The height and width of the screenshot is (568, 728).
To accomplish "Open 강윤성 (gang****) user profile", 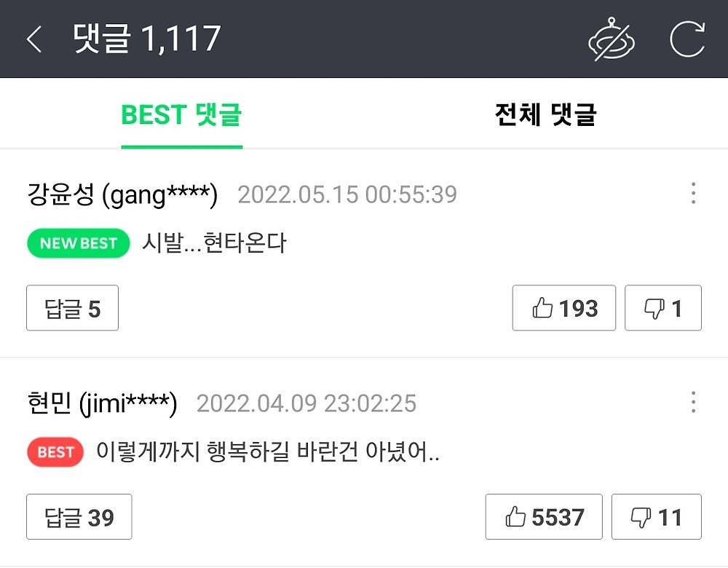I will (x=122, y=194).
